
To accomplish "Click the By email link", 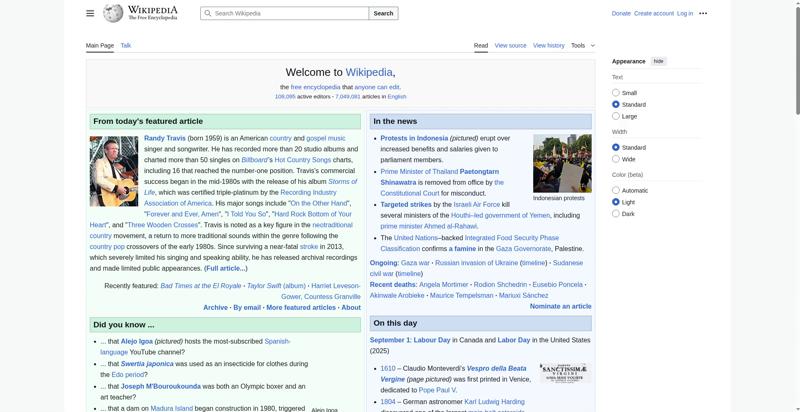I will 247,307.
